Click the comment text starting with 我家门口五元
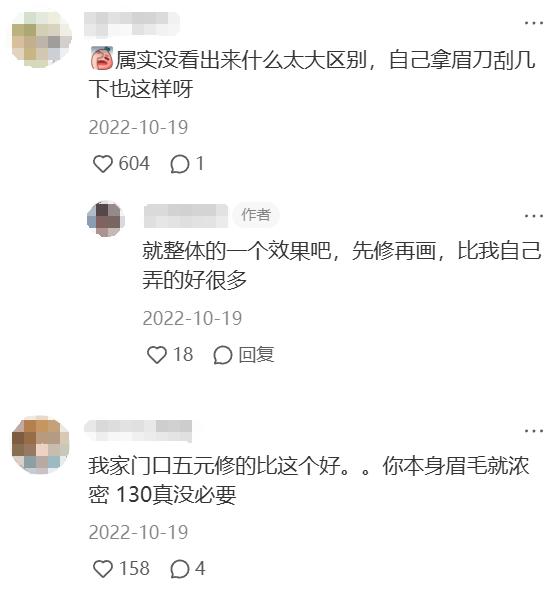This screenshot has width=559, height=591. pyautogui.click(x=309, y=480)
